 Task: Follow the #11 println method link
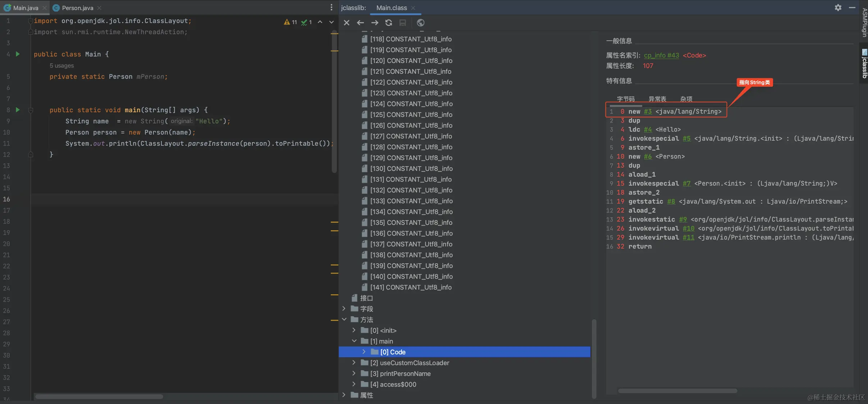[x=689, y=237]
